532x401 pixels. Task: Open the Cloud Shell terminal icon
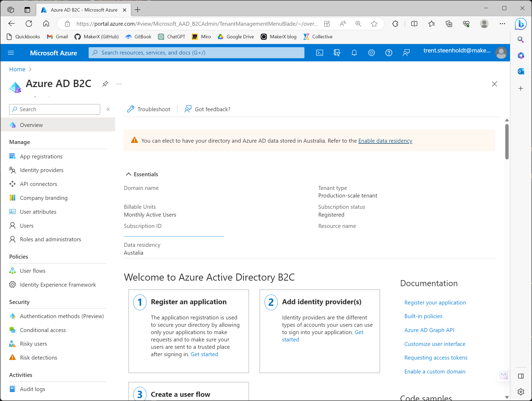[319, 53]
